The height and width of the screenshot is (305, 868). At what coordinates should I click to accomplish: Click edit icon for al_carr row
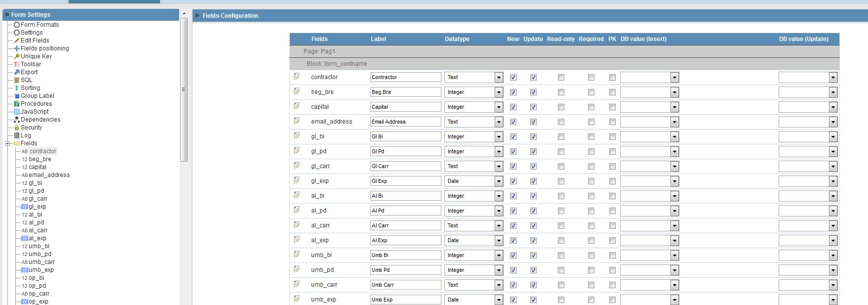coord(297,225)
